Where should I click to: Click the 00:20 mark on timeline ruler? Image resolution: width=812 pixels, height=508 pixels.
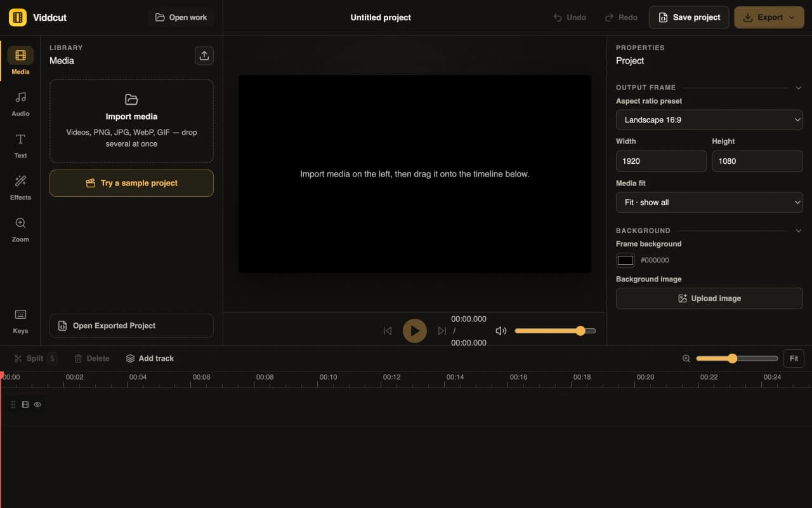645,377
